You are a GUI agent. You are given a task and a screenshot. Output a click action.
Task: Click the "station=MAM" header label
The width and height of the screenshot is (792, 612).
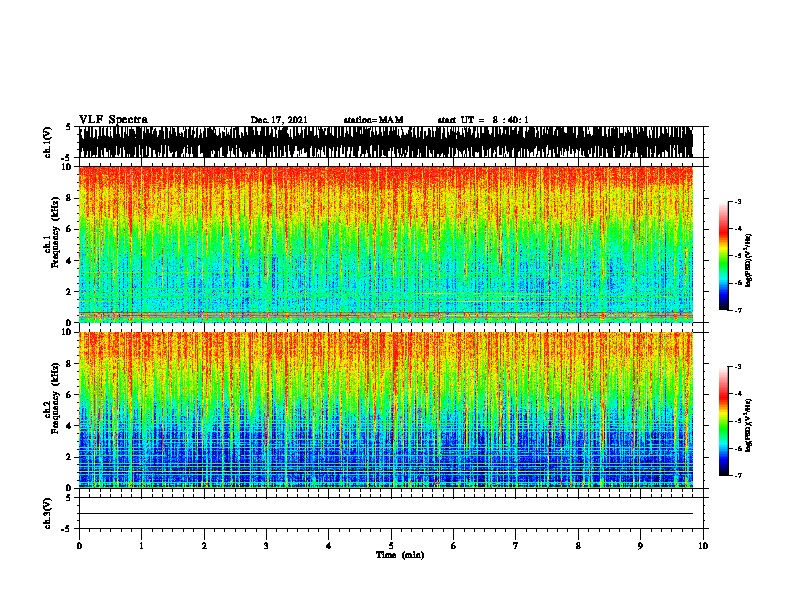[373, 120]
